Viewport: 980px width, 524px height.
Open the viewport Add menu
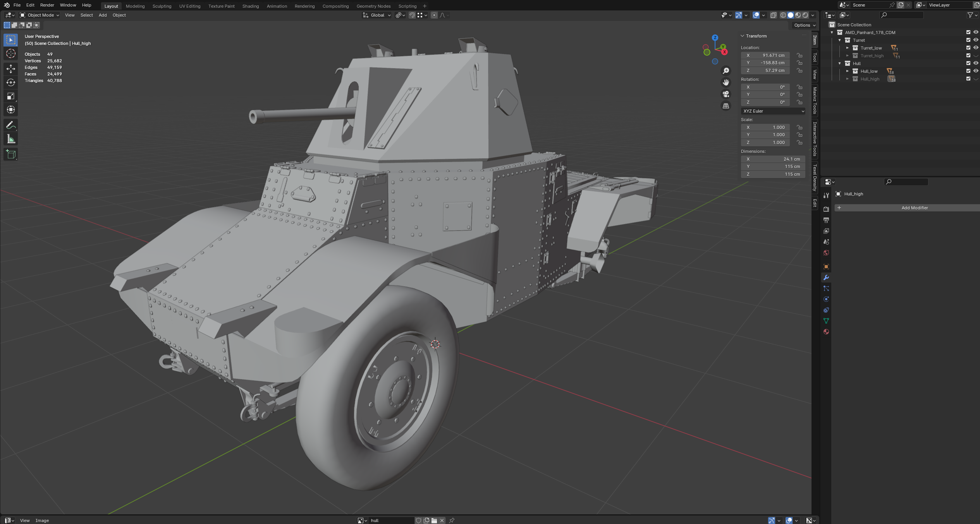103,15
